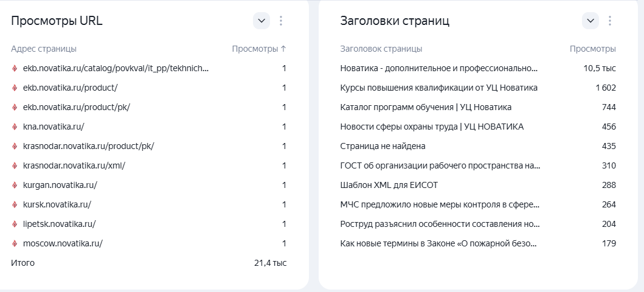This screenshot has height=292, width=644.
Task: Expand chevron dropdown in Заголовки страниц widget
Action: (x=590, y=21)
